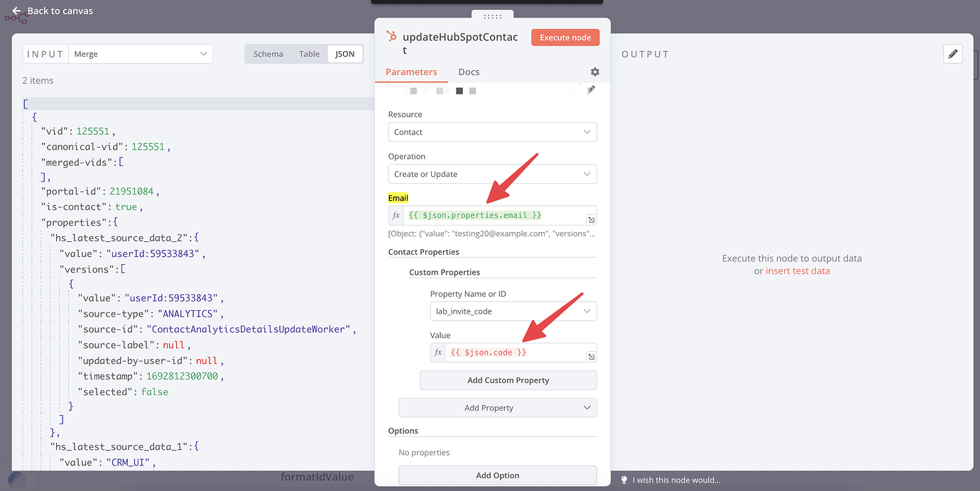This screenshot has height=491, width=980.
Task: Click the lightbulb icon next to the feedback prompt
Action: [x=624, y=480]
